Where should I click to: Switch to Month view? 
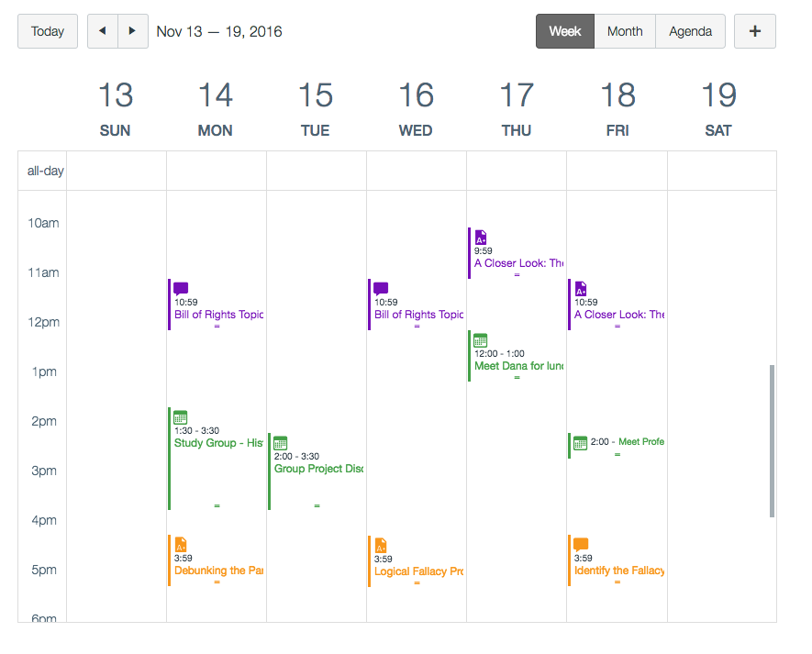coord(625,30)
